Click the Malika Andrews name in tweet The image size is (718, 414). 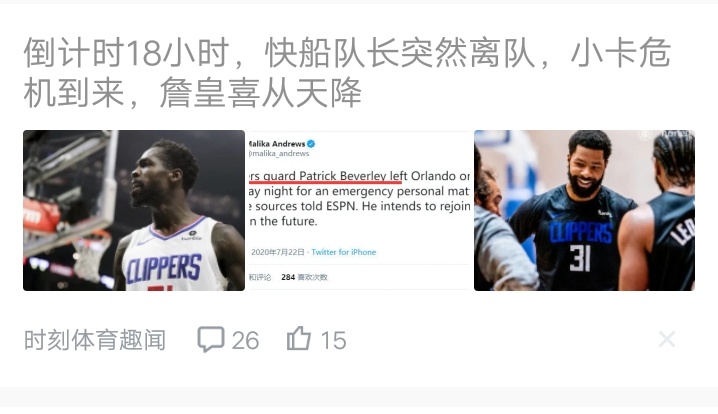tap(277, 144)
